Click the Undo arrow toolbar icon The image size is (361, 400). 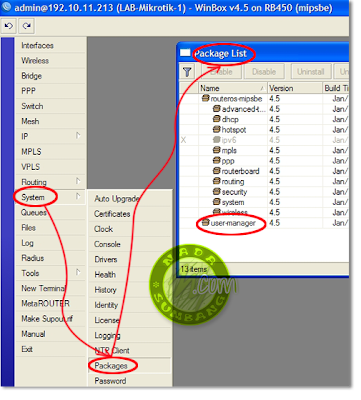pos(9,26)
